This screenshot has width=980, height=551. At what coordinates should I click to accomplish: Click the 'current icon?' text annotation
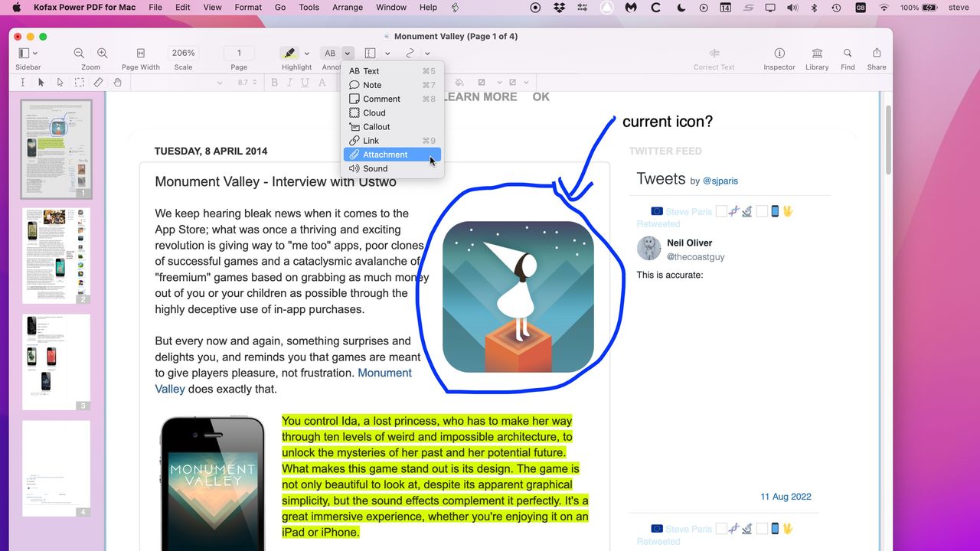click(668, 122)
